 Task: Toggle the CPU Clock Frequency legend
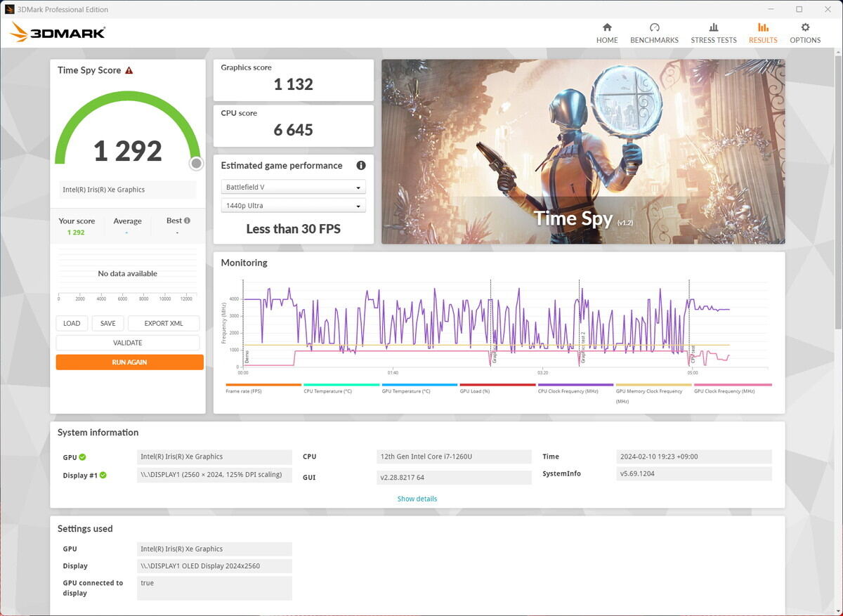coord(575,388)
